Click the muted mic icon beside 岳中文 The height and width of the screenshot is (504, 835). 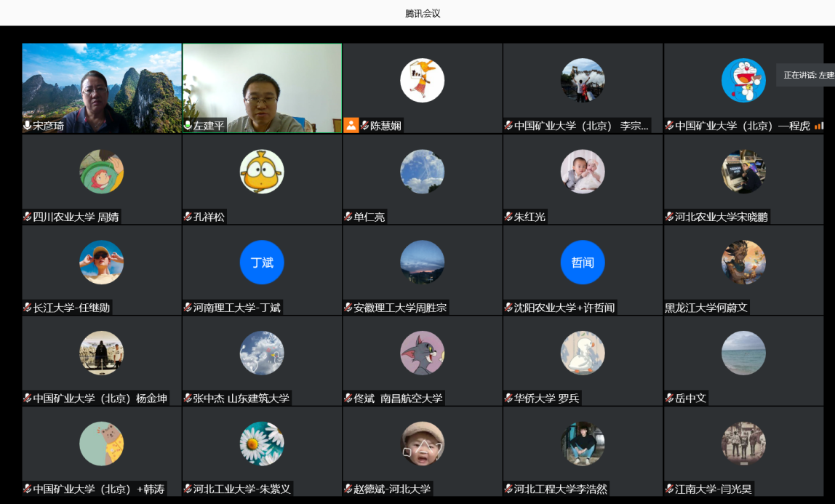coord(669,398)
